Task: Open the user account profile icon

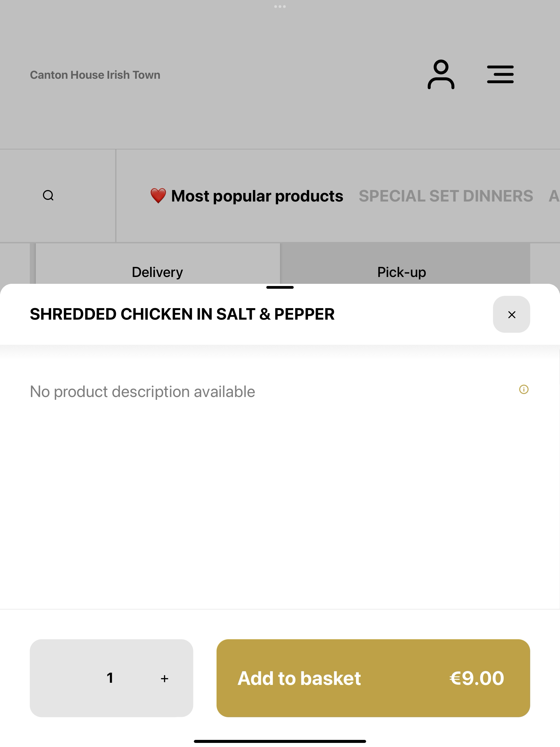Action: [441, 75]
